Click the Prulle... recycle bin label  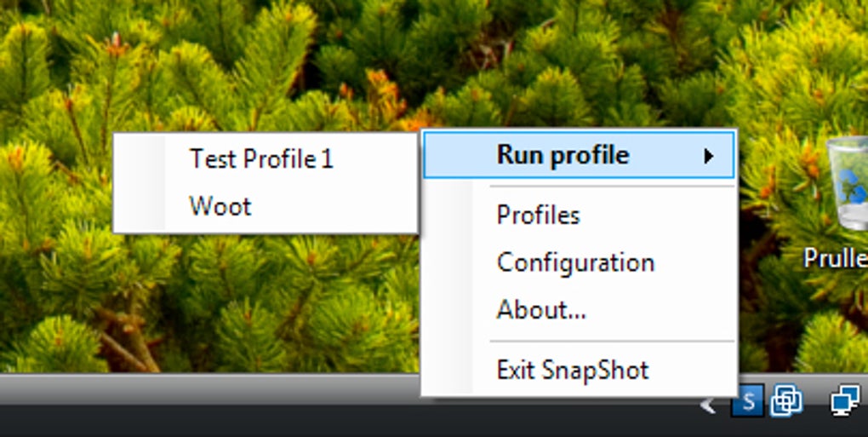837,257
